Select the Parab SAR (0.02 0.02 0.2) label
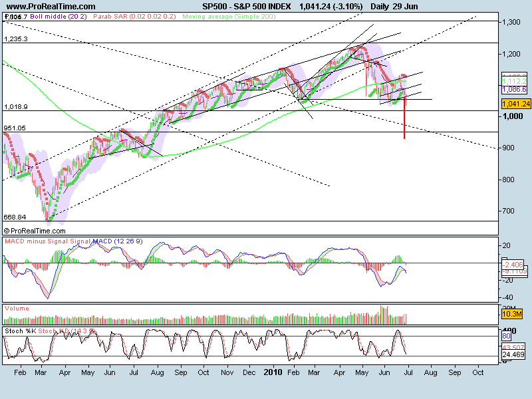The height and width of the screenshot is (399, 532). coord(134,16)
